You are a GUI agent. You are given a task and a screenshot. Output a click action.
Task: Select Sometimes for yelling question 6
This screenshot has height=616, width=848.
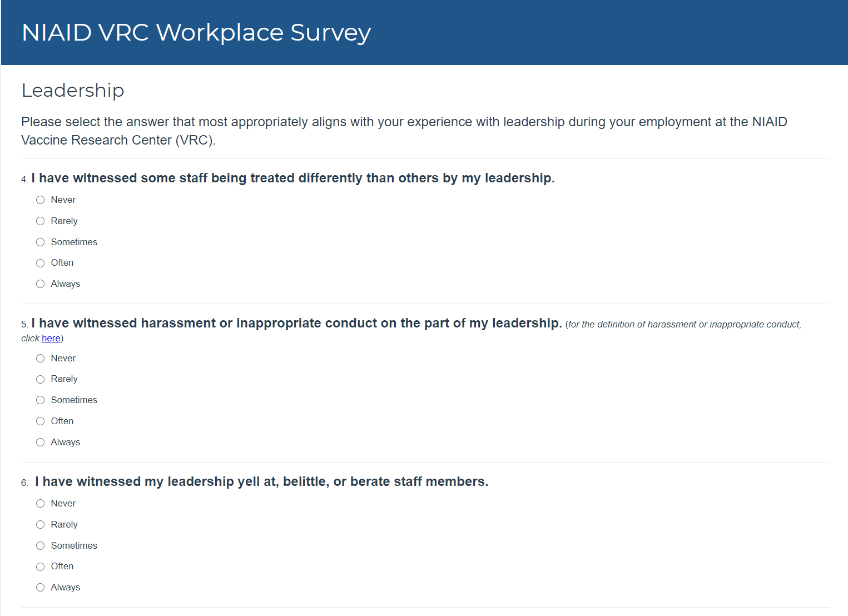41,546
